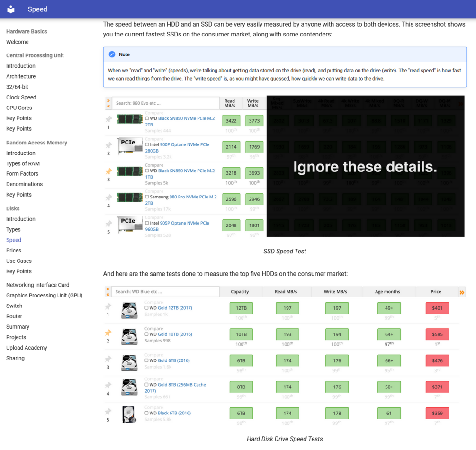Click pin icon beside WD Black 6TB

pyautogui.click(x=108, y=412)
